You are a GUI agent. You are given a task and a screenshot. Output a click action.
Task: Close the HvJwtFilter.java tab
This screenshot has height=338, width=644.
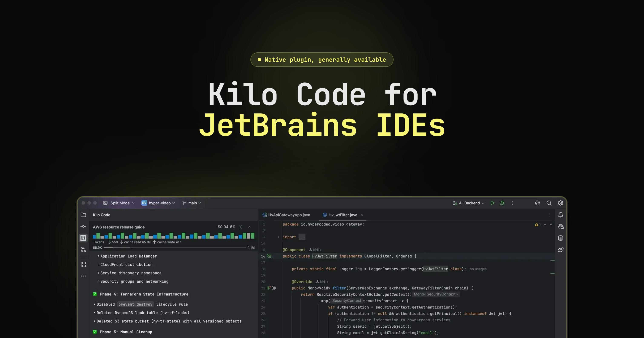click(361, 215)
